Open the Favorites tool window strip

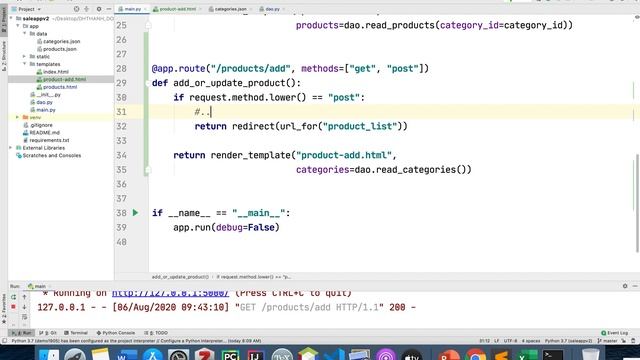click(4, 309)
